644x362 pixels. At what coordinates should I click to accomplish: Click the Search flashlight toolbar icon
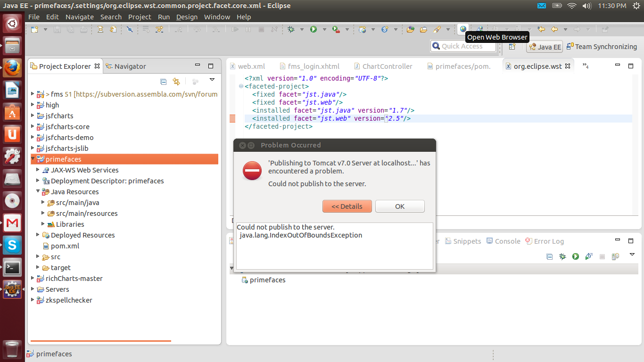[x=437, y=29]
